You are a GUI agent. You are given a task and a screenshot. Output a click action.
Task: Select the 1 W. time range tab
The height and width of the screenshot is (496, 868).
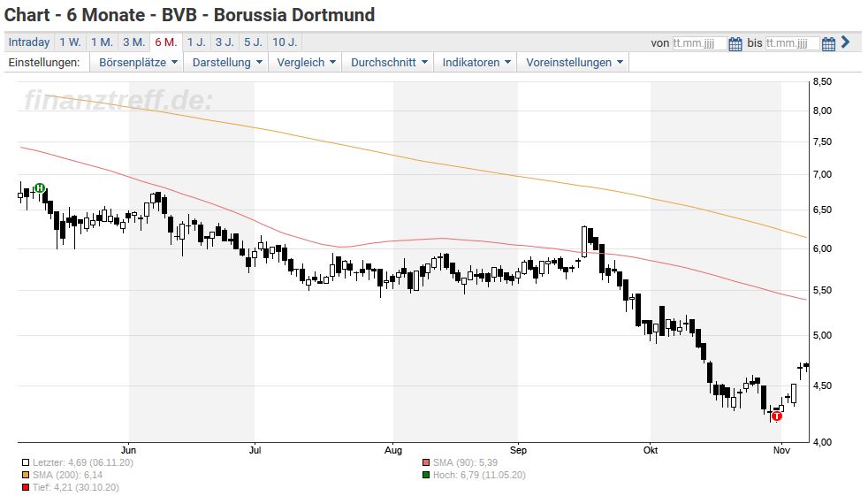(71, 42)
